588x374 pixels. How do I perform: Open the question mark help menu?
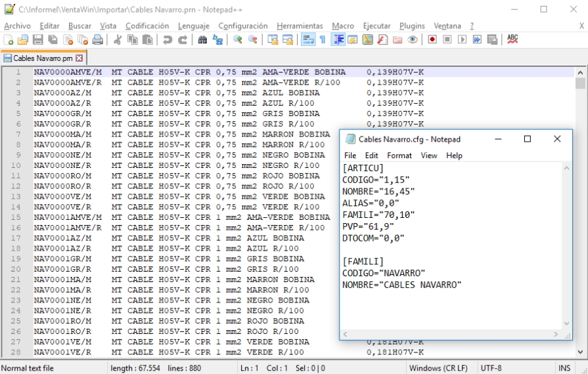coord(472,26)
